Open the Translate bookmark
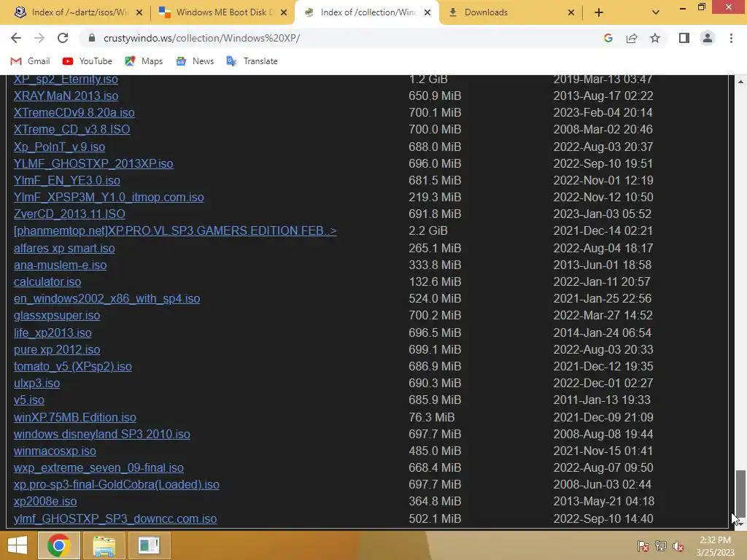Screen dimensions: 747x560 (252, 61)
